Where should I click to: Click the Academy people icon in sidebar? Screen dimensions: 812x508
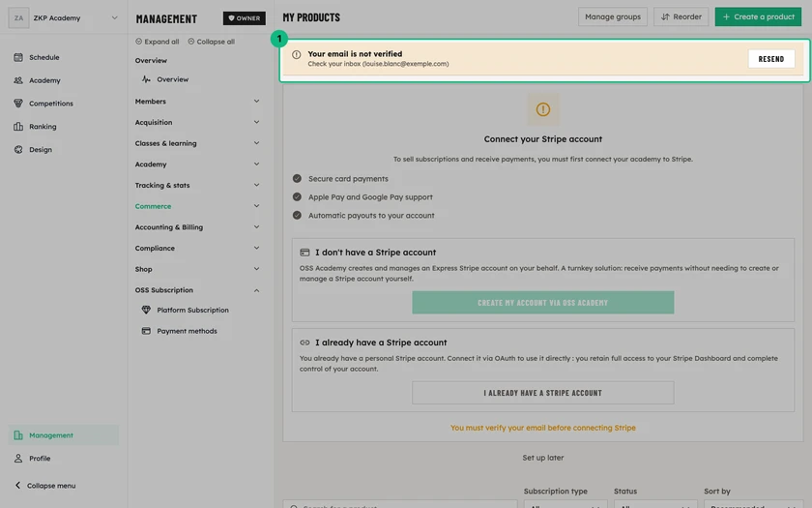(18, 80)
